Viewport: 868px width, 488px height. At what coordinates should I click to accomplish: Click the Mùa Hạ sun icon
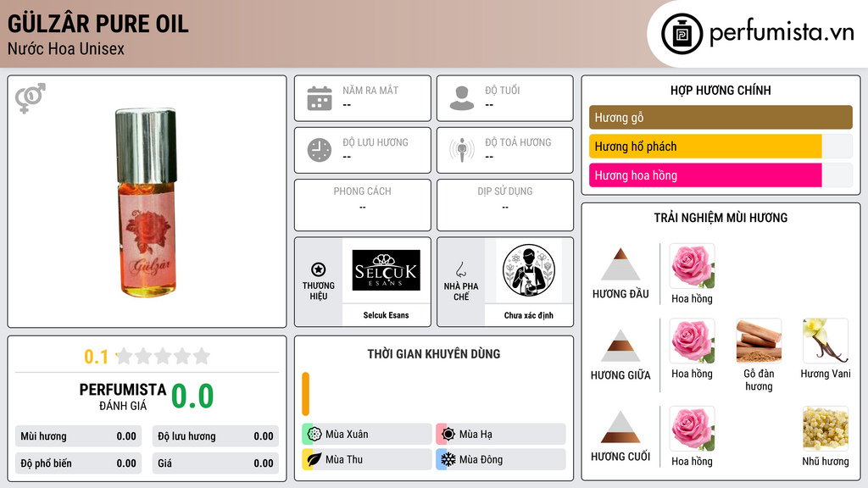[x=448, y=435]
